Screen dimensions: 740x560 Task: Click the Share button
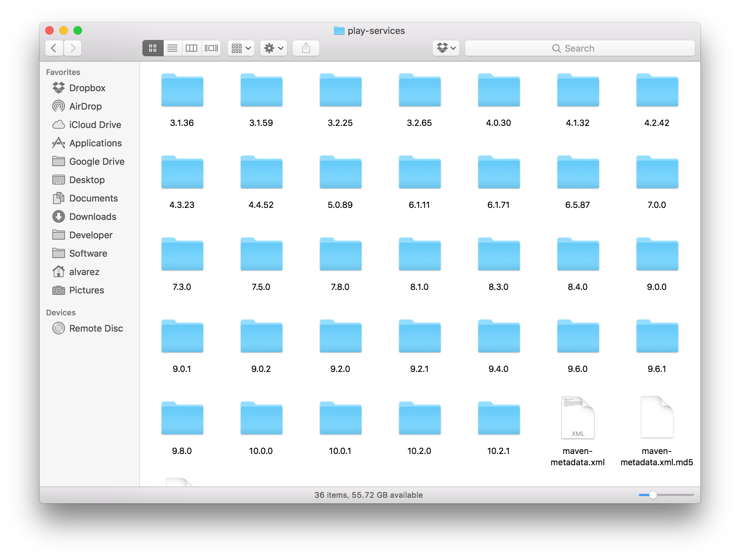tap(306, 48)
